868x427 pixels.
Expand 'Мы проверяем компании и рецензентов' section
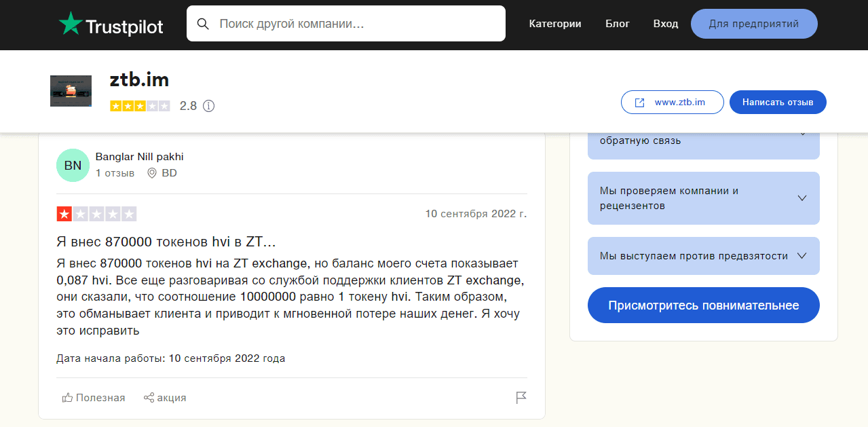point(703,198)
